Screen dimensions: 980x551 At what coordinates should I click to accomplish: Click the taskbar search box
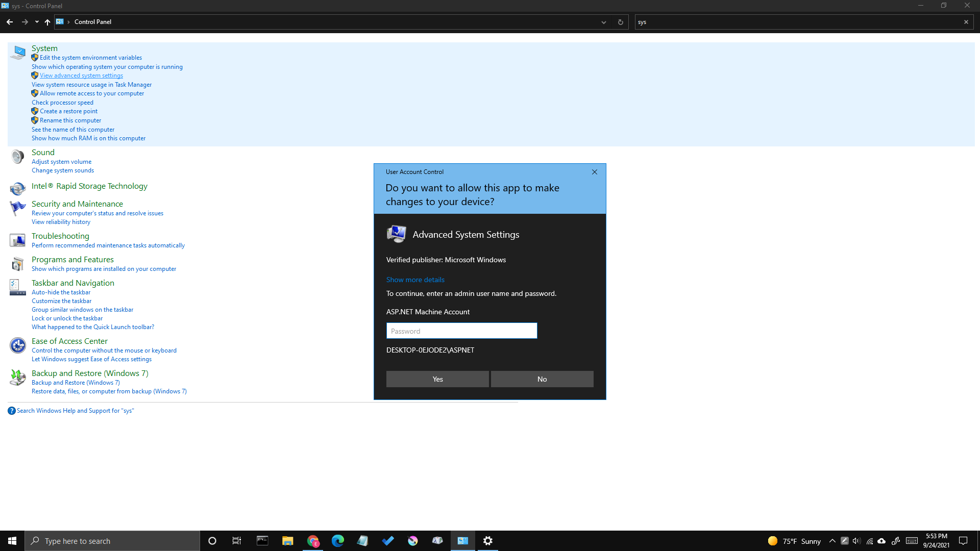112,541
